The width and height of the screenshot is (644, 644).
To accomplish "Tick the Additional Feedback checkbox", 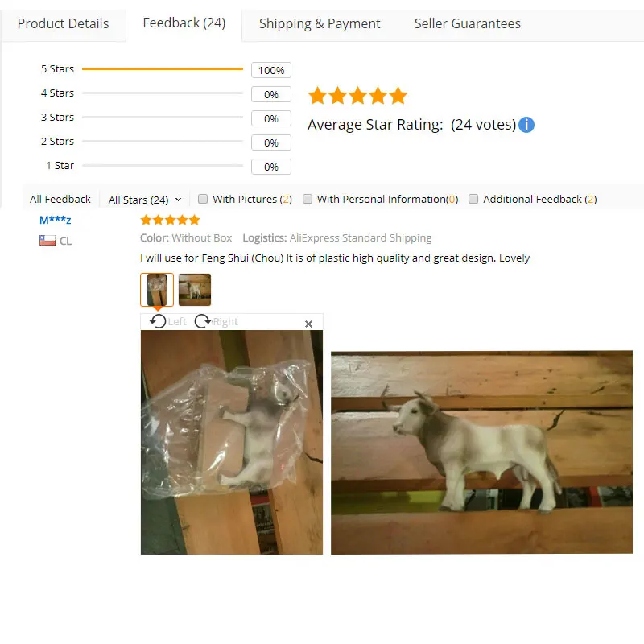I will click(x=473, y=199).
